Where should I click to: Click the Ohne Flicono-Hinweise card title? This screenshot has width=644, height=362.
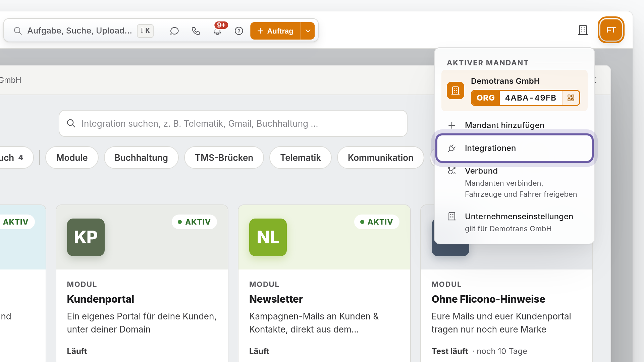[488, 299]
